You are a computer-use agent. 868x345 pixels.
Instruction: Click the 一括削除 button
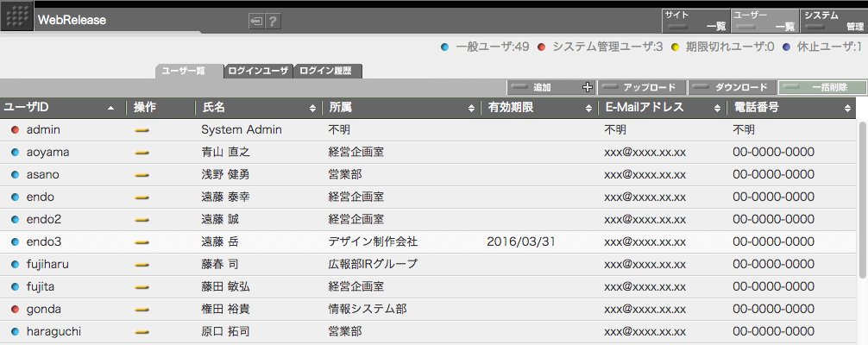pos(821,87)
